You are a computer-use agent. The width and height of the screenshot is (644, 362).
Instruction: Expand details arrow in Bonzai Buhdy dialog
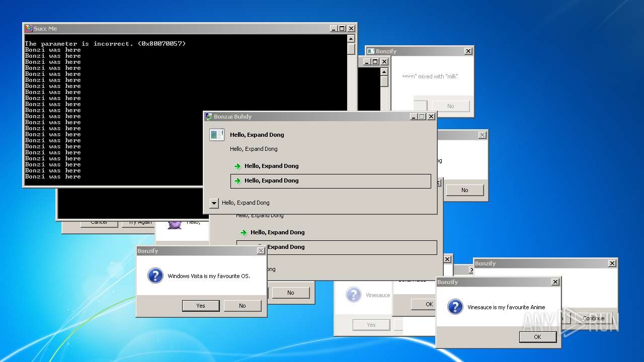point(214,203)
